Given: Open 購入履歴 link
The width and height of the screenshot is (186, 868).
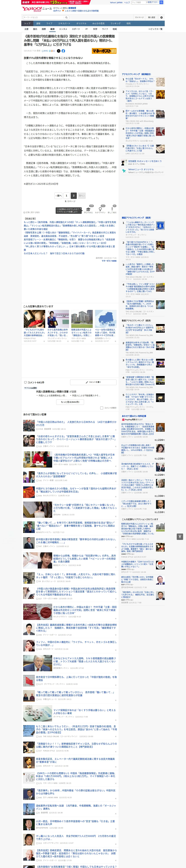Looking at the screenshot, I should [x=152, y=17].
